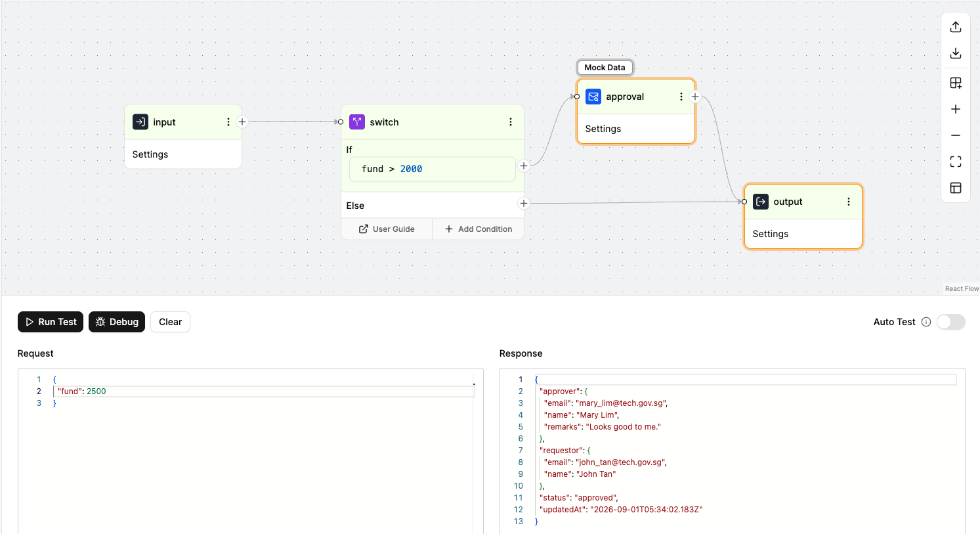Fit the flow view to screen
This screenshot has width=980, height=534.
coord(956,162)
